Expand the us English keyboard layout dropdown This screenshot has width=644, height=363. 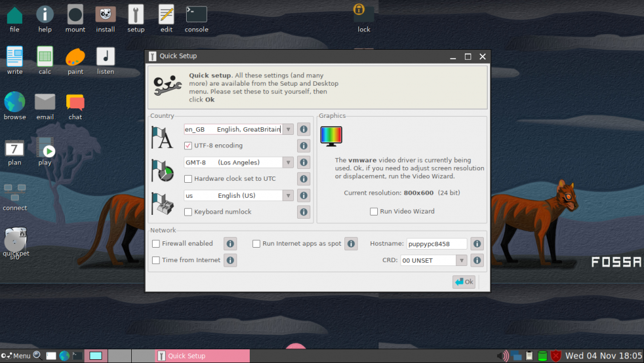pos(288,195)
